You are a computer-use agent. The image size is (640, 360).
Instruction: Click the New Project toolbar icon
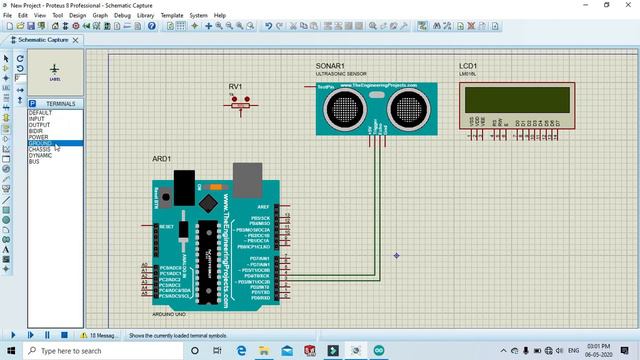coord(9,26)
